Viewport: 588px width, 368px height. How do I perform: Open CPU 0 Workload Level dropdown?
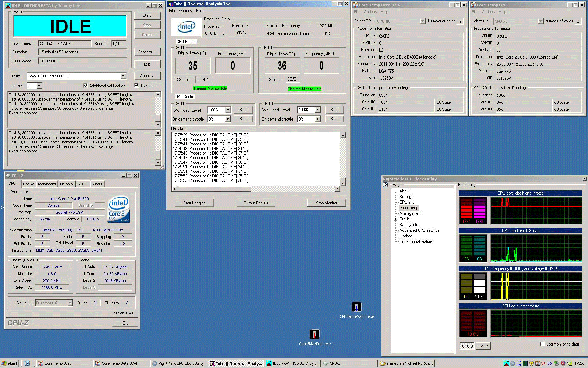[x=228, y=110]
